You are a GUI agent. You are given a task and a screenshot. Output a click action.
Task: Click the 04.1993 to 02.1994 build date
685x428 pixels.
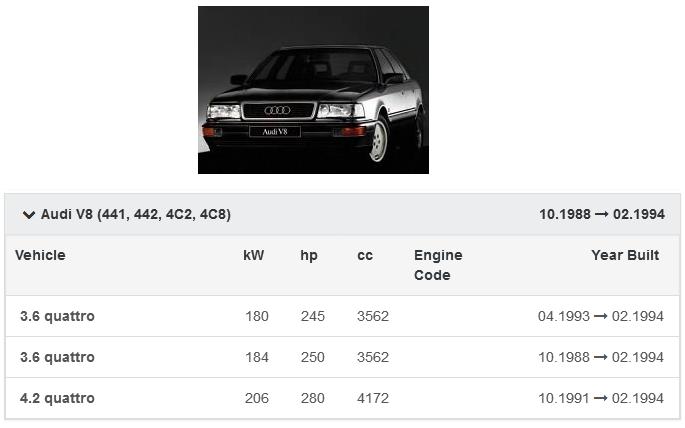point(600,317)
